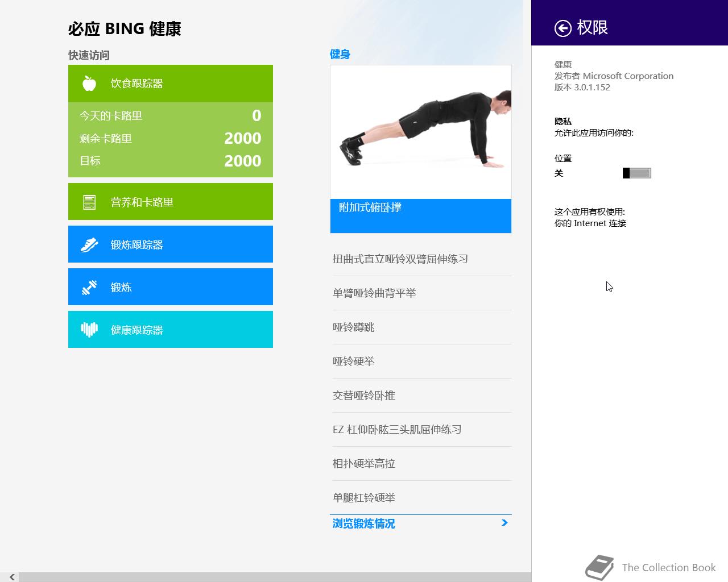728x582 pixels.
Task: Select 扭曲式直立哑铃双臂屈伸练习 from list
Action: [x=421, y=259]
